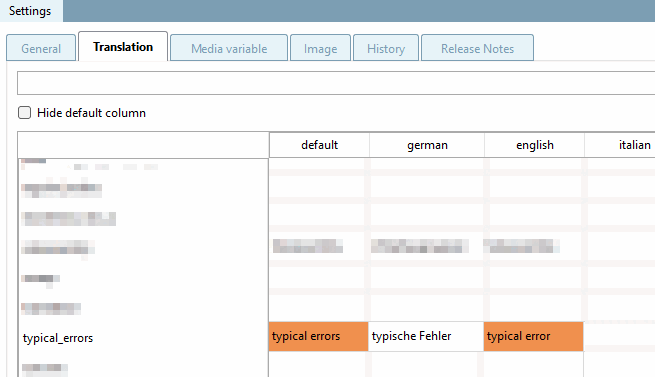This screenshot has height=377, width=655.
Task: Open the Release Notes tab
Action: tap(477, 48)
